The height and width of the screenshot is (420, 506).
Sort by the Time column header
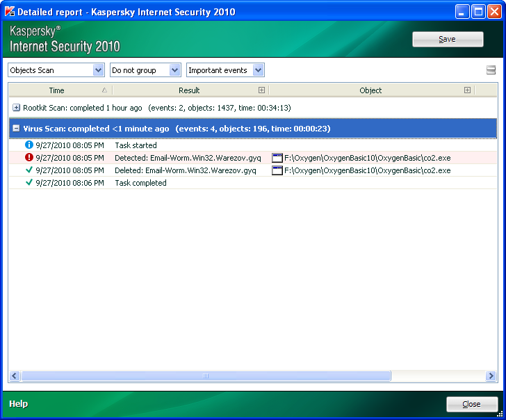click(x=60, y=90)
